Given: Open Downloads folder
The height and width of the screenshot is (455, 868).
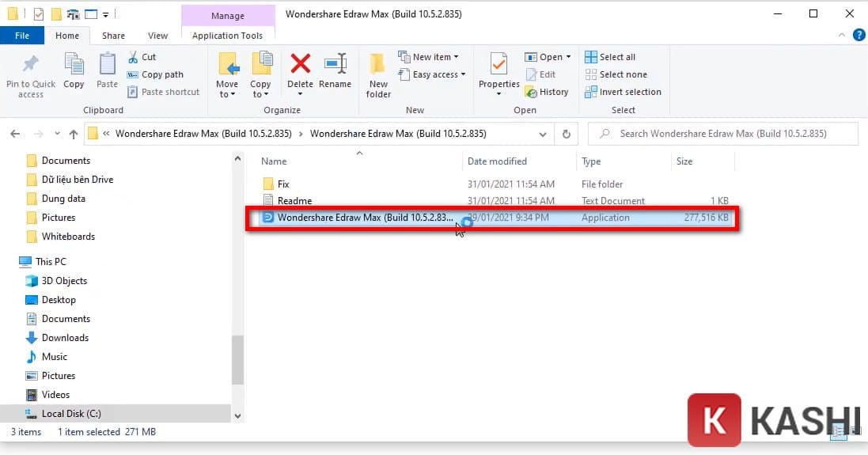Looking at the screenshot, I should click(x=65, y=338).
